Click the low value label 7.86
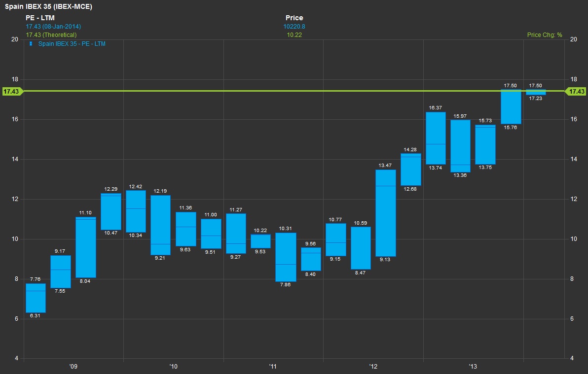 click(286, 285)
